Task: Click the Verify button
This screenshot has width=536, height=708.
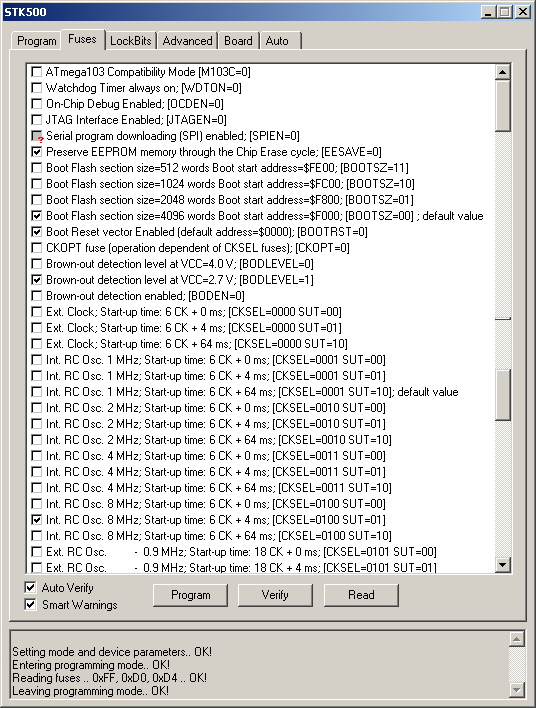Action: [275, 595]
